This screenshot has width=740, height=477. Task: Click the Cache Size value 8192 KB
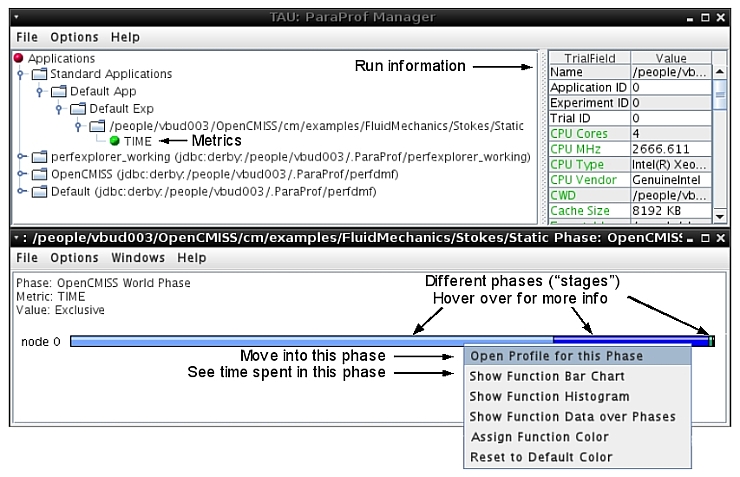[671, 211]
